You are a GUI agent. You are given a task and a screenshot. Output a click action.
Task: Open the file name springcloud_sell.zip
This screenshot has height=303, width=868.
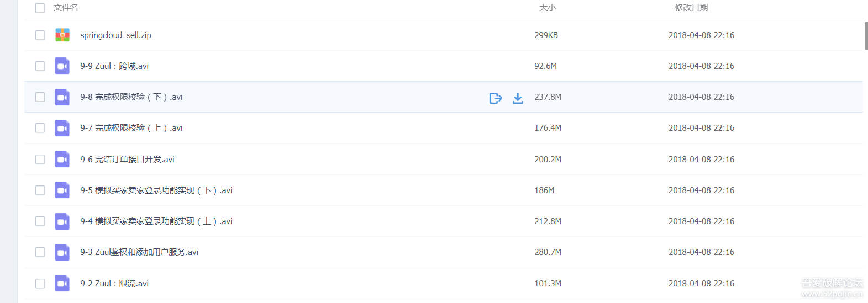(x=115, y=35)
